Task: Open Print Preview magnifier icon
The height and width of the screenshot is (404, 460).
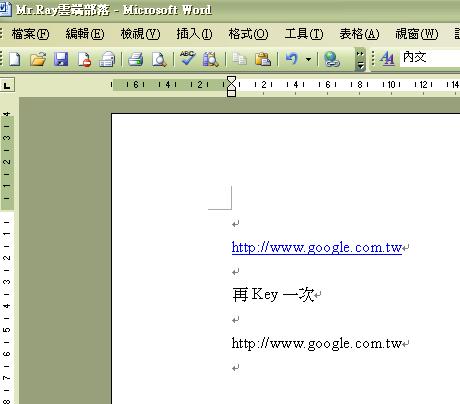Action: pyautogui.click(x=159, y=59)
